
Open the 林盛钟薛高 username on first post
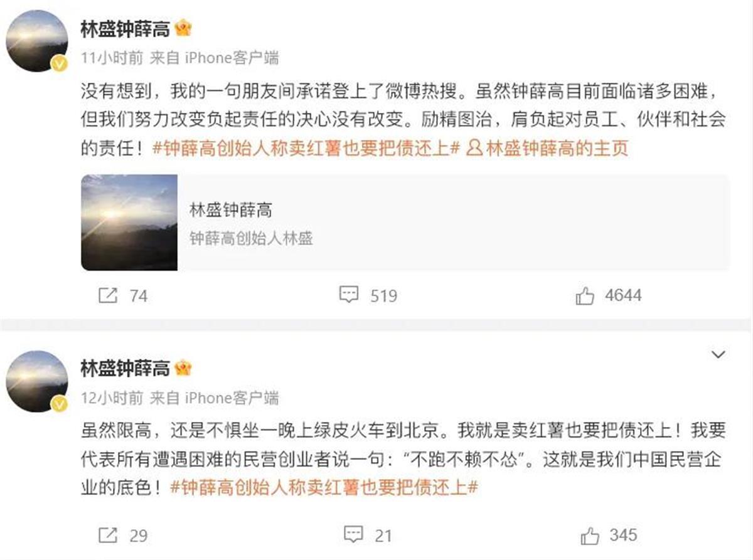(125, 29)
